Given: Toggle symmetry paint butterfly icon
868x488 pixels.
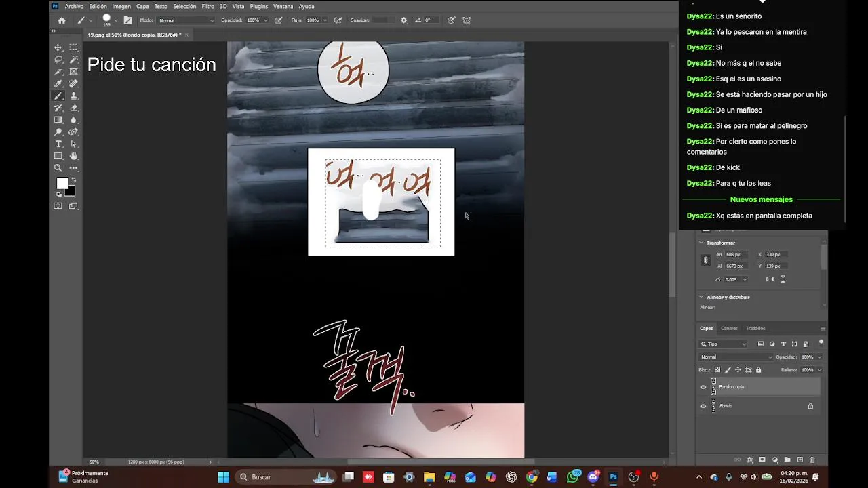Looking at the screenshot, I should 467,20.
